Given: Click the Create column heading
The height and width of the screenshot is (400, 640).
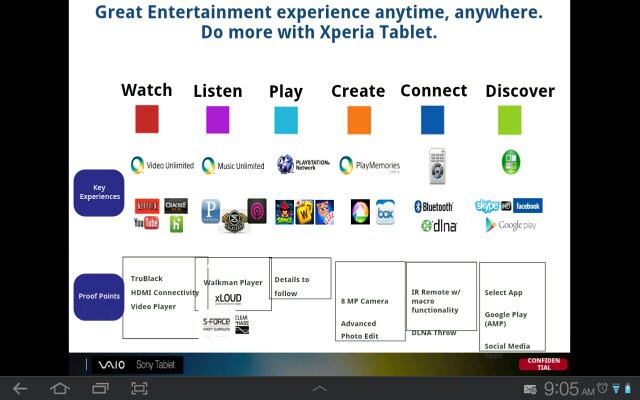Looking at the screenshot, I should coord(358,91).
